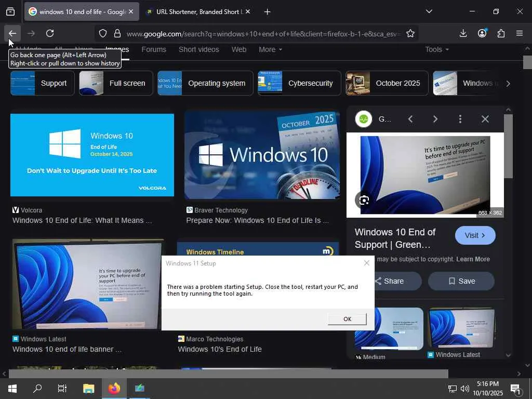Switch to the URL Shortener tab
This screenshot has height=399, width=532.
(198, 11)
